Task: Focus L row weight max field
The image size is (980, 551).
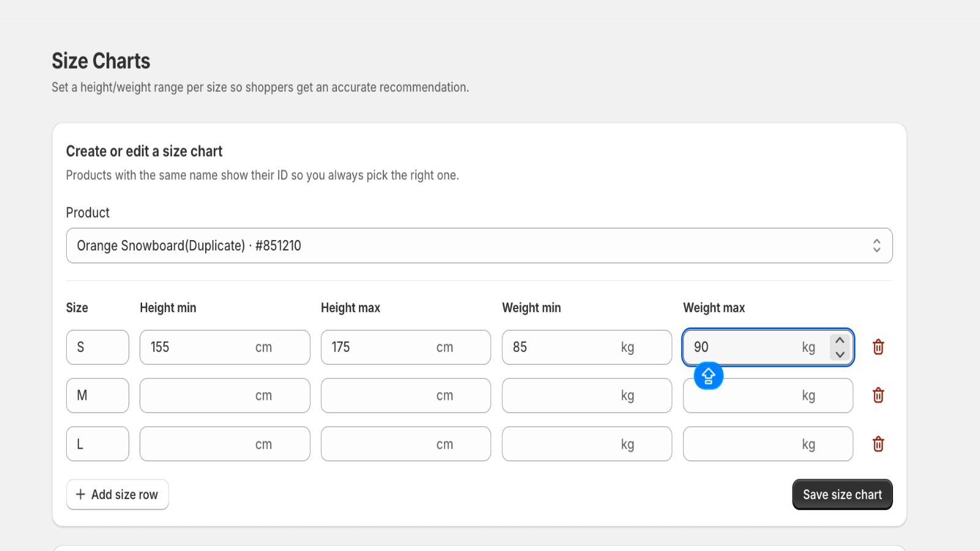Action: pyautogui.click(x=768, y=444)
